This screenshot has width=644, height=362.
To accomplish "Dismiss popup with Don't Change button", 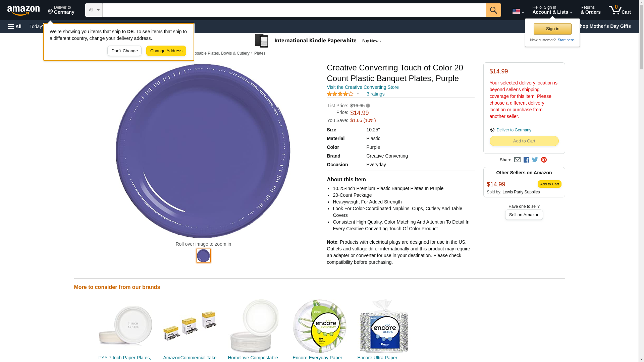I will coord(124,51).
